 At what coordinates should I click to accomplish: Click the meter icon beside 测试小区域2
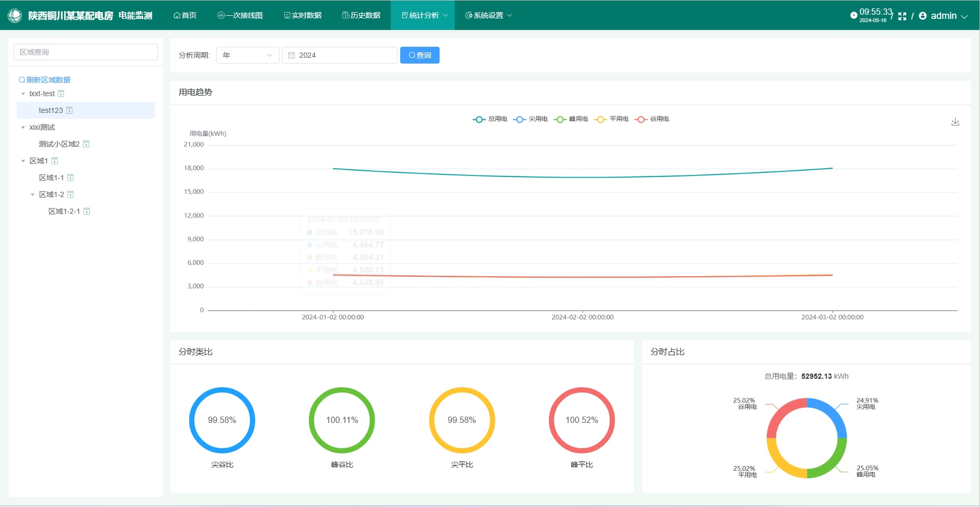(x=86, y=144)
